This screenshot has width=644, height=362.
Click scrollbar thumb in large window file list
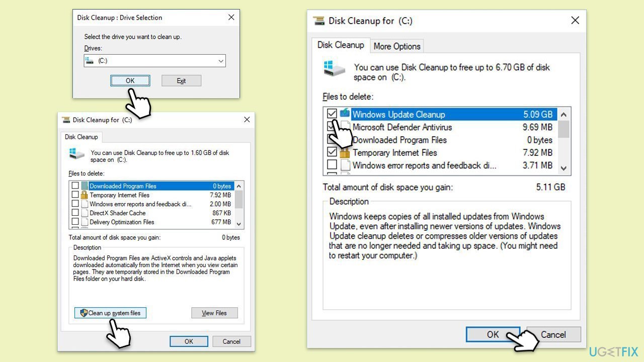tap(563, 129)
